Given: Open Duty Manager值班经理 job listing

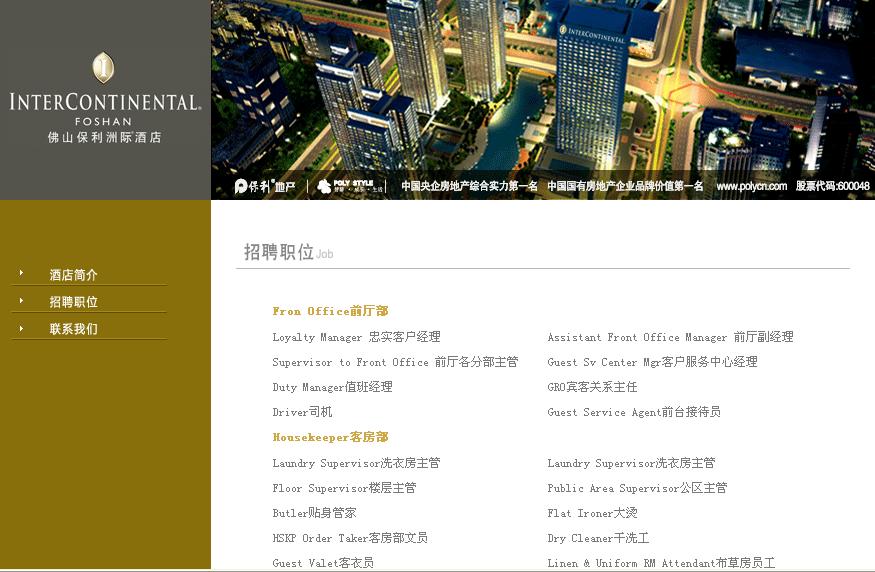Looking at the screenshot, I should (x=333, y=387).
